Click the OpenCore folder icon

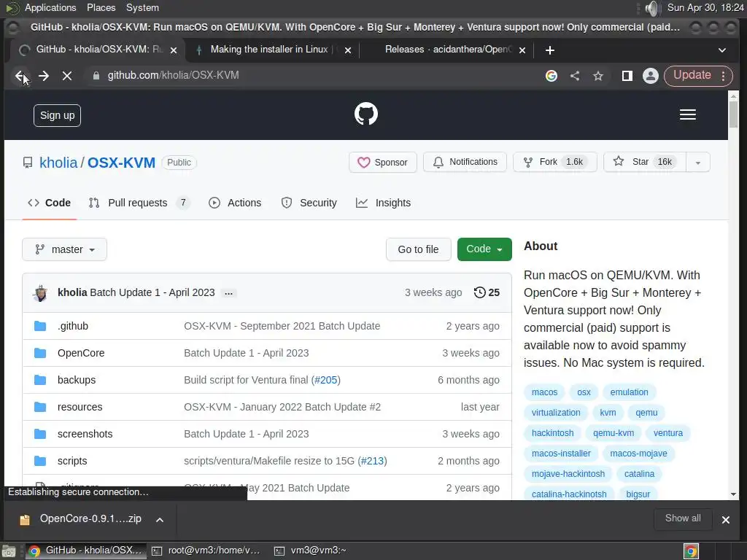[x=40, y=353]
